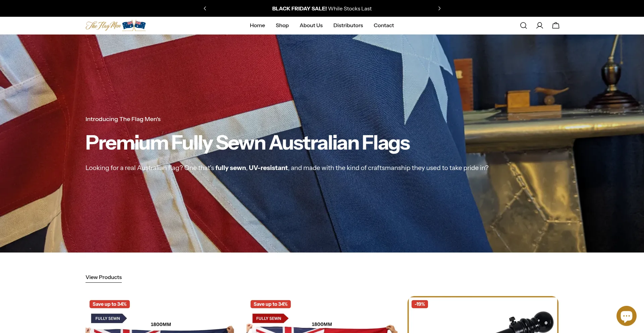This screenshot has width=644, height=333.
Task: Show previous announcement with left chevron
Action: click(x=205, y=8)
